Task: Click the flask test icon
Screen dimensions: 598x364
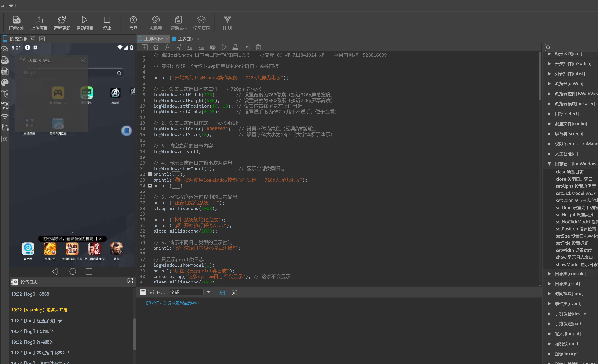Action: [x=235, y=47]
